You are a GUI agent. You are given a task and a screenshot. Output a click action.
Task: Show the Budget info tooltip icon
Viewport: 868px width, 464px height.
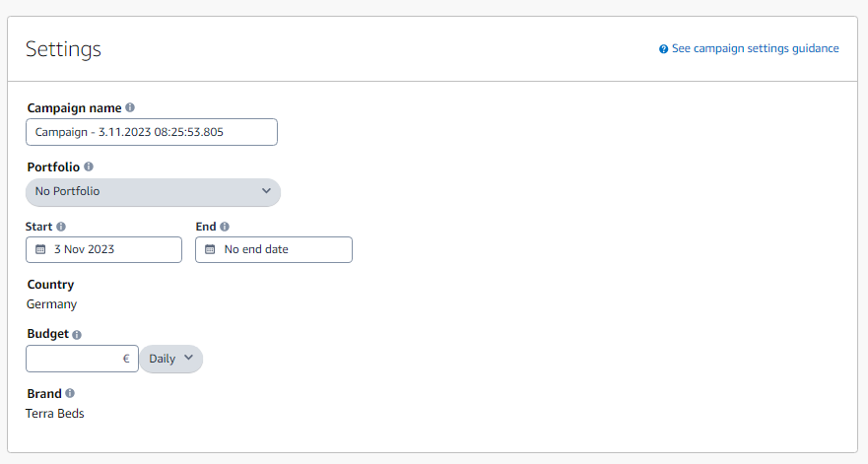click(77, 335)
